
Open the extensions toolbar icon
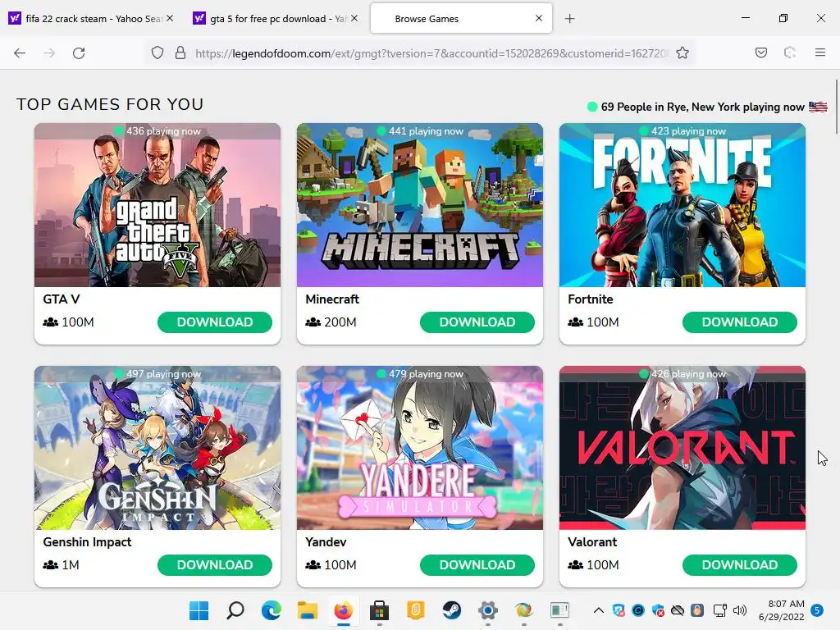pos(790,52)
